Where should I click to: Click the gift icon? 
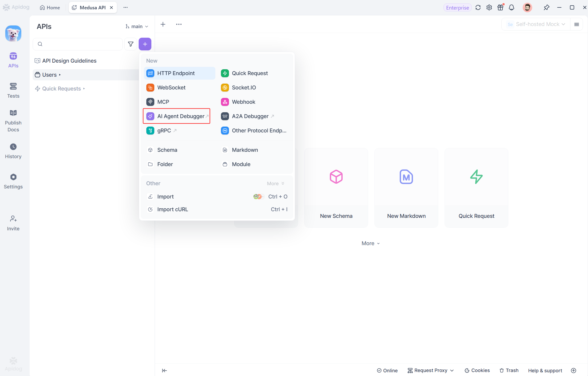(500, 7)
